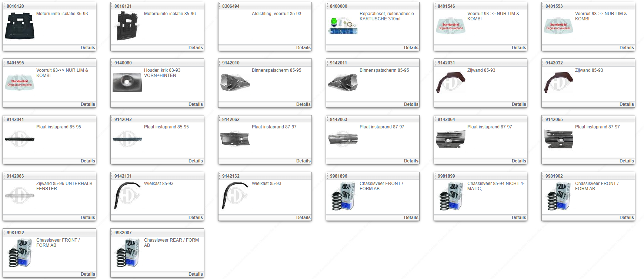The width and height of the screenshot is (644, 279).
Task: Select the Houder krik 9140080 image
Action: (x=127, y=82)
